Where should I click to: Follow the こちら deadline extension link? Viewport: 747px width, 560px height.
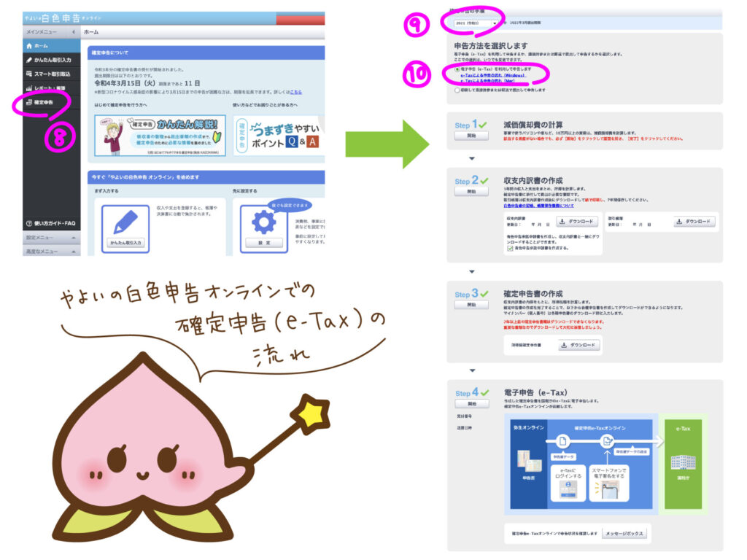click(x=296, y=92)
